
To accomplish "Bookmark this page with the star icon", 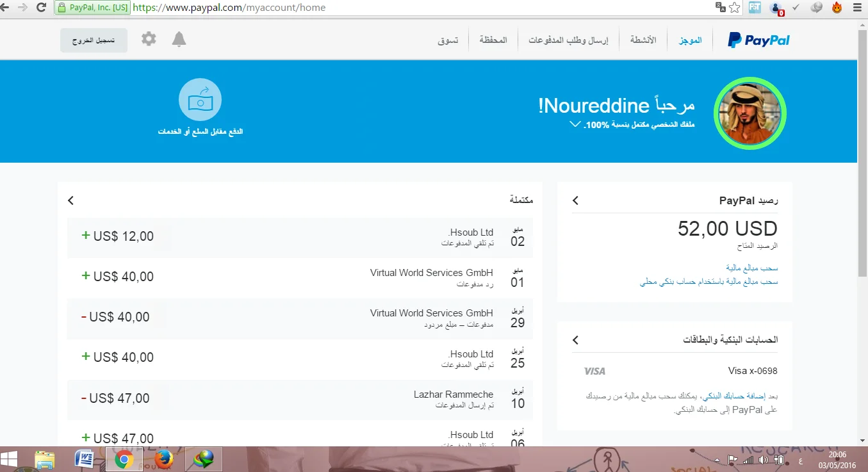I will 735,8.
